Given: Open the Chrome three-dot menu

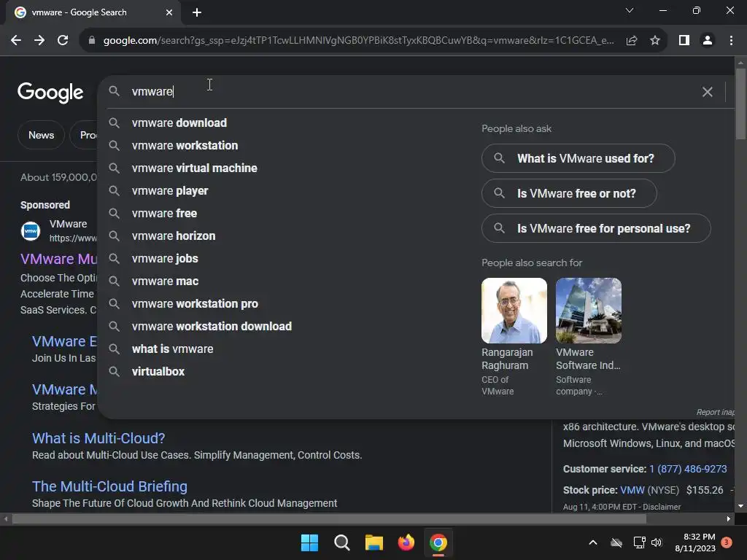Looking at the screenshot, I should (731, 41).
